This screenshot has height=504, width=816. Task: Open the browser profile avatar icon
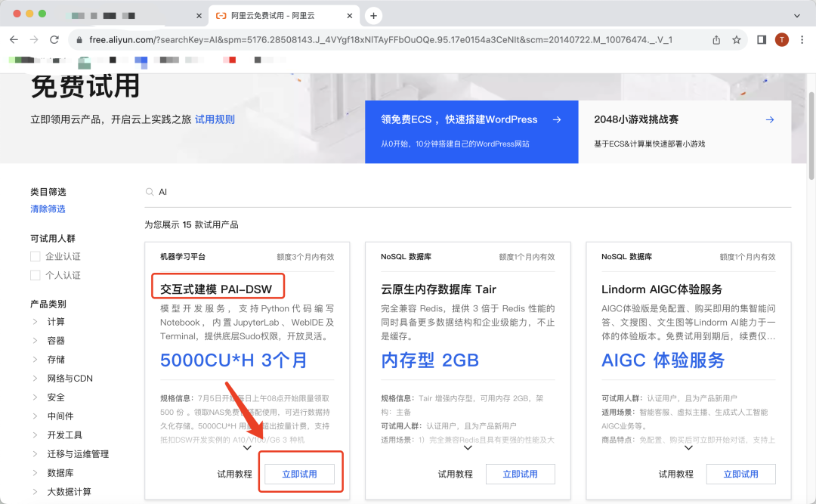tap(782, 39)
